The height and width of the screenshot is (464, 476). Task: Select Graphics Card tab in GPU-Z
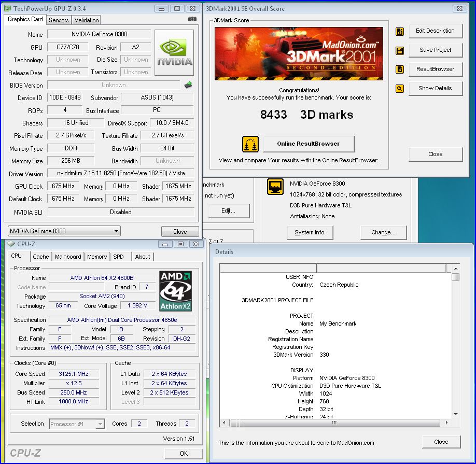click(25, 19)
